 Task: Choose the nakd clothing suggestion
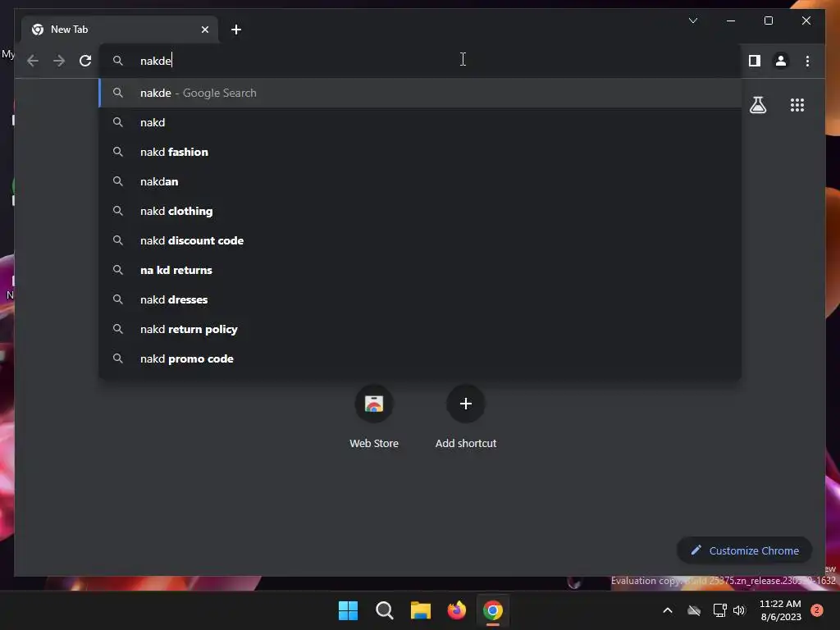click(420, 211)
